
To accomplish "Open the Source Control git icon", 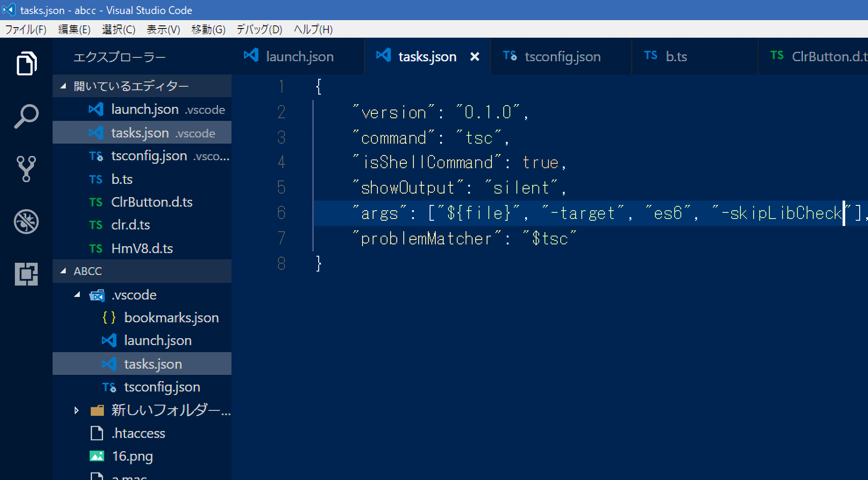I will click(26, 169).
